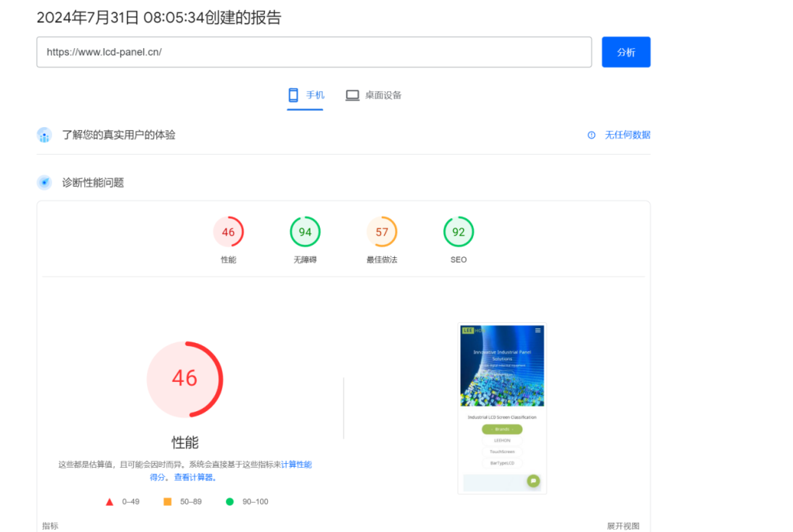Click the green chat bubble in page preview

pyautogui.click(x=533, y=481)
